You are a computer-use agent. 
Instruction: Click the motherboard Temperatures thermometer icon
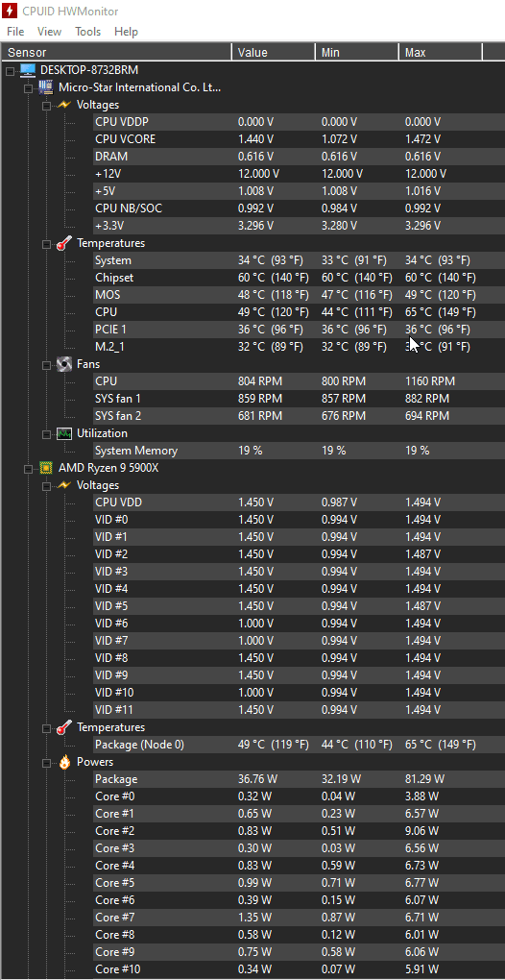pos(63,243)
